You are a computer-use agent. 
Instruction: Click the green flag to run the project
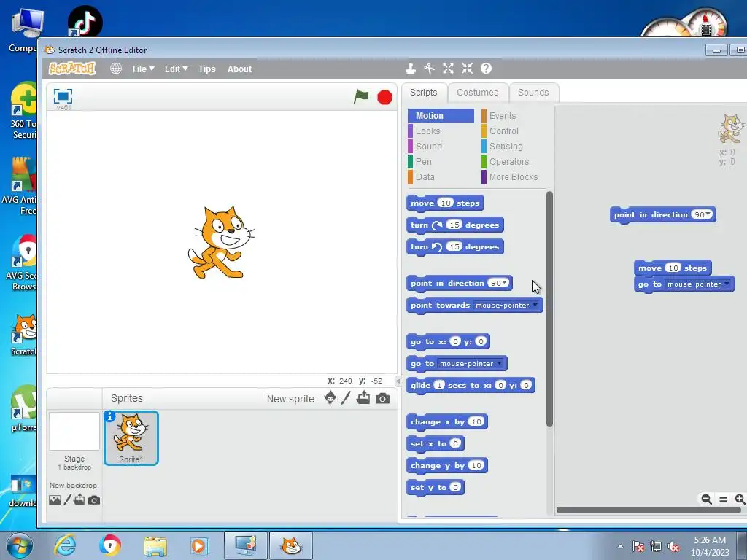pyautogui.click(x=361, y=97)
